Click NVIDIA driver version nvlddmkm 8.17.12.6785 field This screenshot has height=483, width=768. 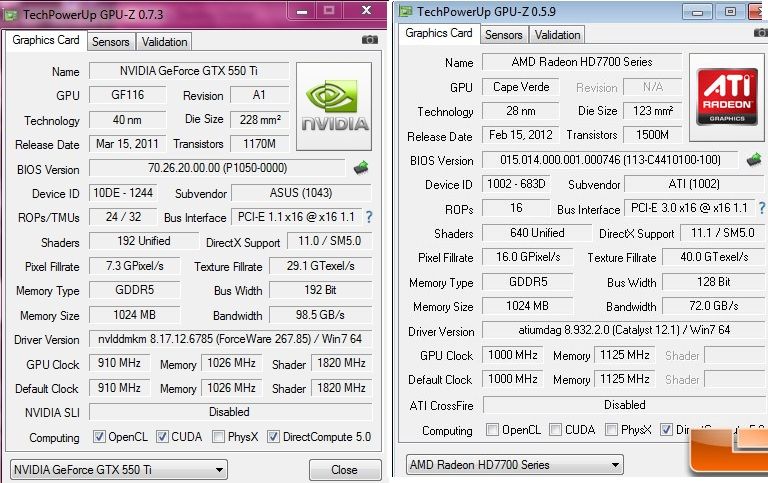click(x=230, y=339)
